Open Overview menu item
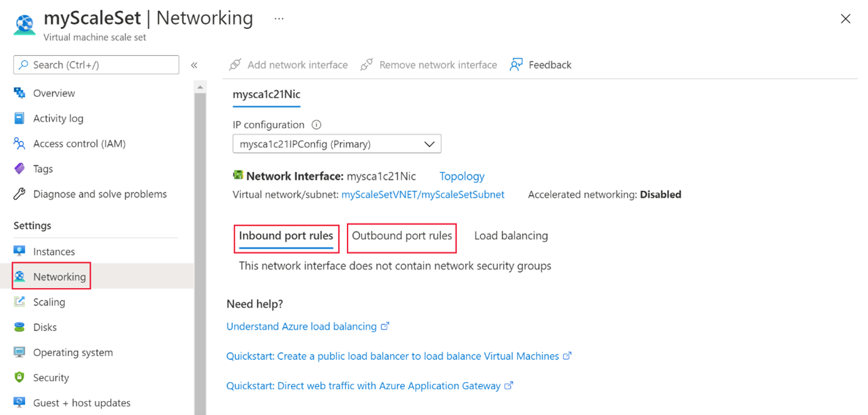Screen dimensions: 868x415 54,93
